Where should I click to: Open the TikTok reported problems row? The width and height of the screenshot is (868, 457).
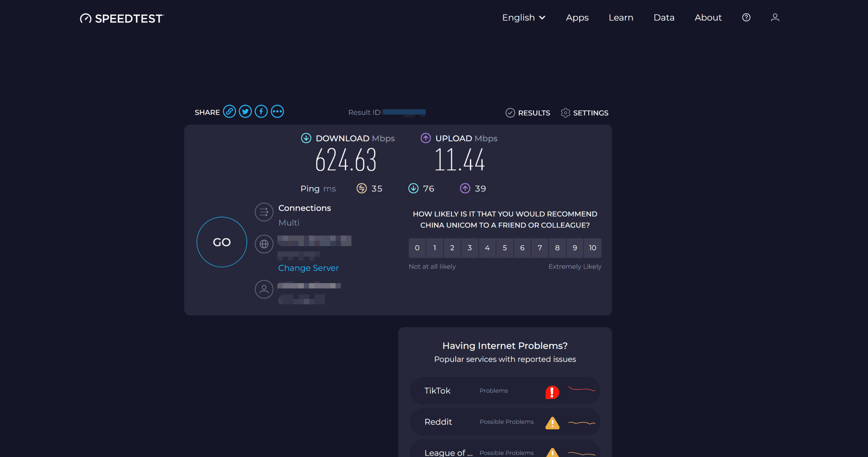point(505,391)
